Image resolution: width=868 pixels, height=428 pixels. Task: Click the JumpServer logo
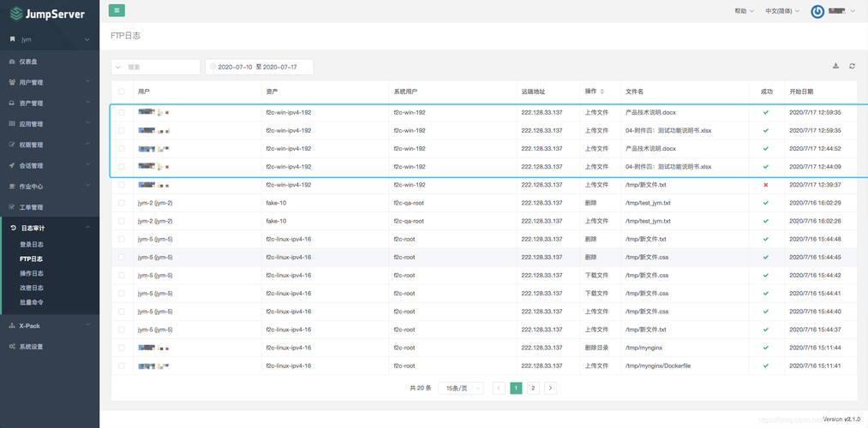tap(48, 14)
